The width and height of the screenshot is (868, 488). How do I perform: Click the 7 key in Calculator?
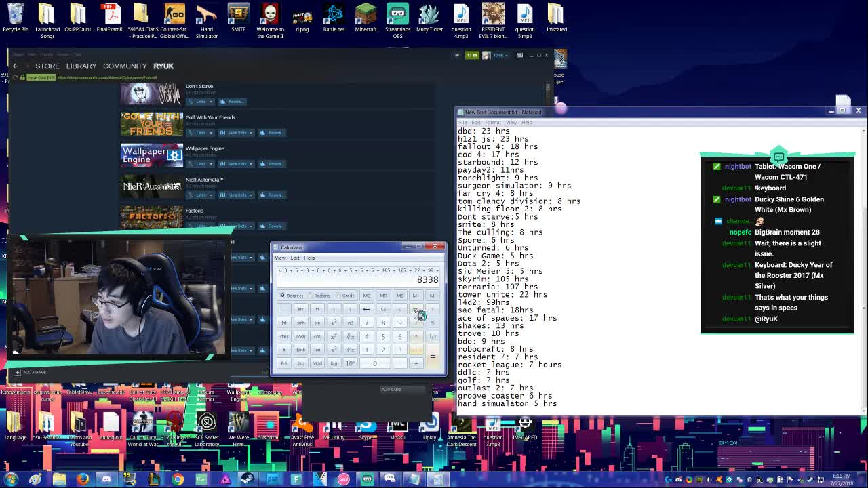pos(366,323)
